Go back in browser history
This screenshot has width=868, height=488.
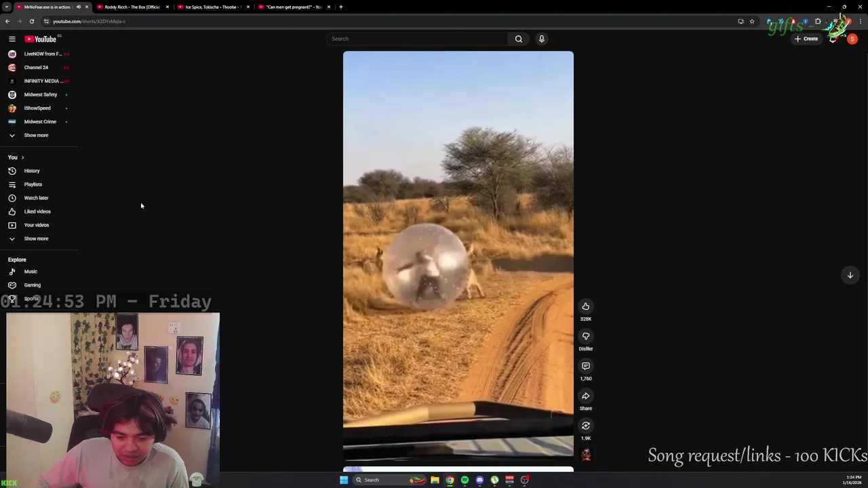point(7,21)
